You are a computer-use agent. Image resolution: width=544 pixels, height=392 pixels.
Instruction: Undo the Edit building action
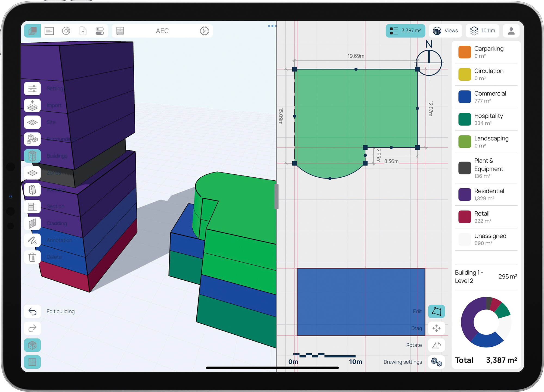click(32, 311)
